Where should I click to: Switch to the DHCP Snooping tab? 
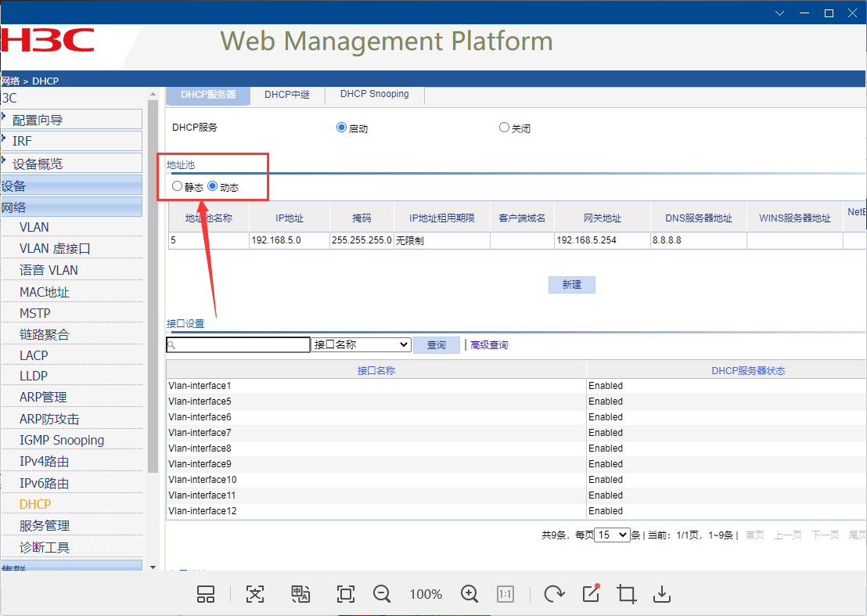pos(374,94)
